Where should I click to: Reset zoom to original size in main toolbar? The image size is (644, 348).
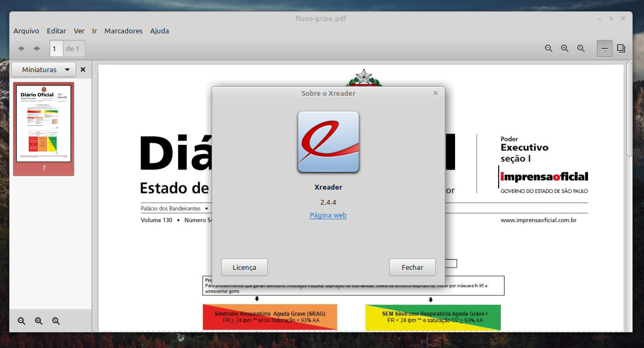pos(581,48)
